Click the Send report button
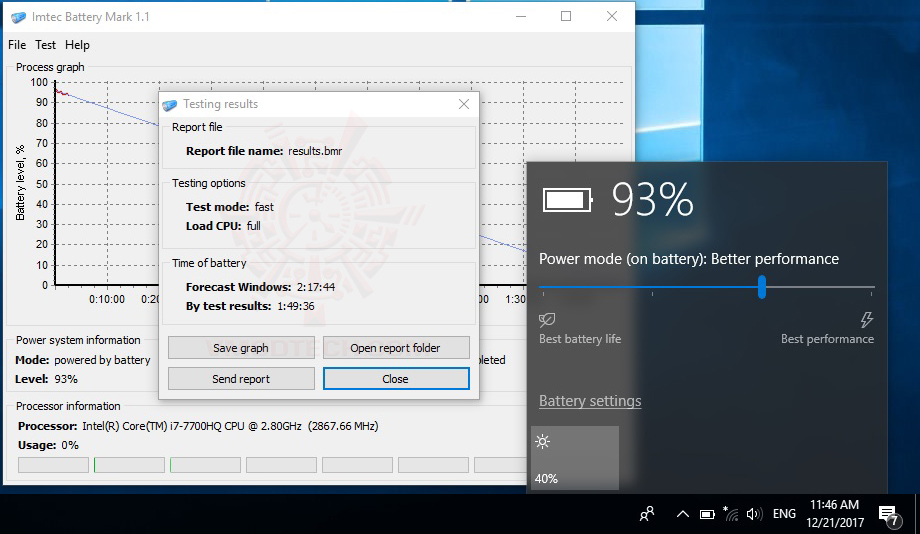920x534 pixels. click(241, 379)
